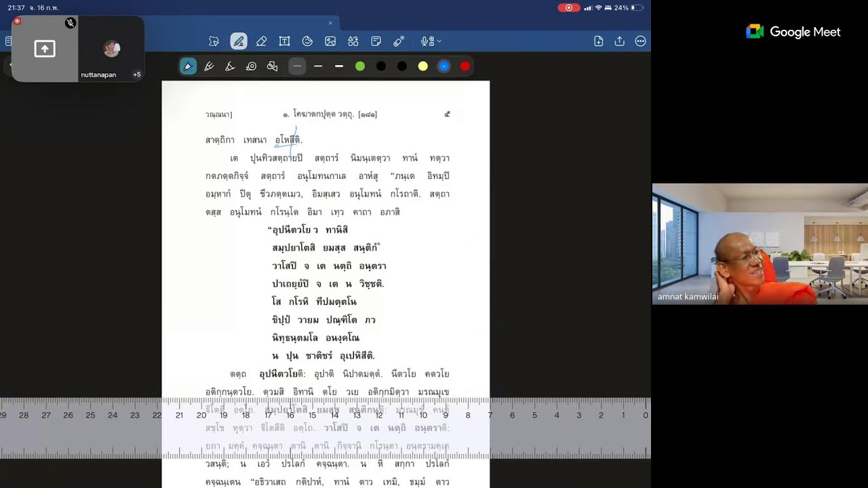Choose the highlighter-style pen option

(x=230, y=66)
